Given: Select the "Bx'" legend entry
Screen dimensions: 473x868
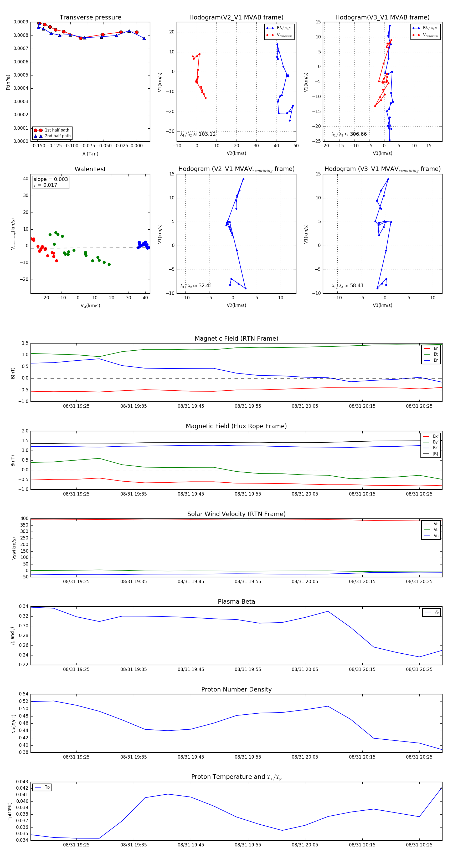Looking at the screenshot, I should (431, 436).
